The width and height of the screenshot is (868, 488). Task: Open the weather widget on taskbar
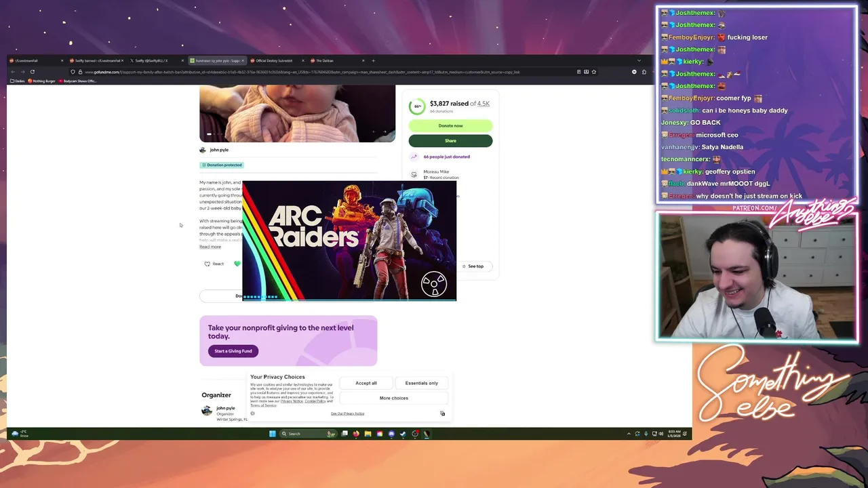coord(20,434)
